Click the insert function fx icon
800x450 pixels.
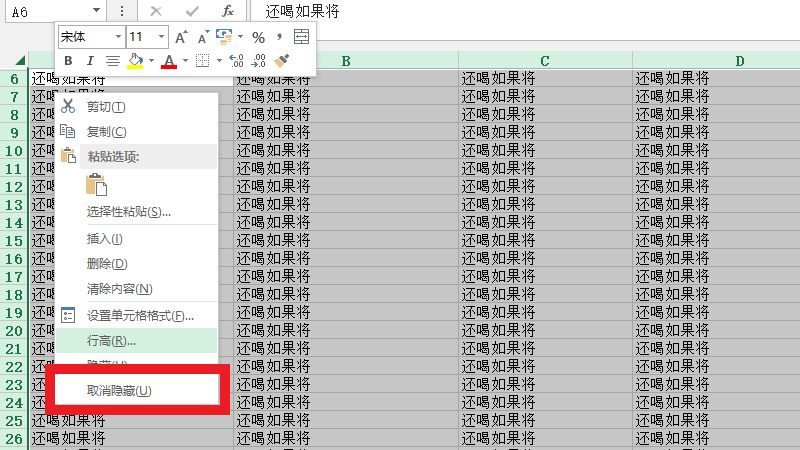tap(227, 11)
